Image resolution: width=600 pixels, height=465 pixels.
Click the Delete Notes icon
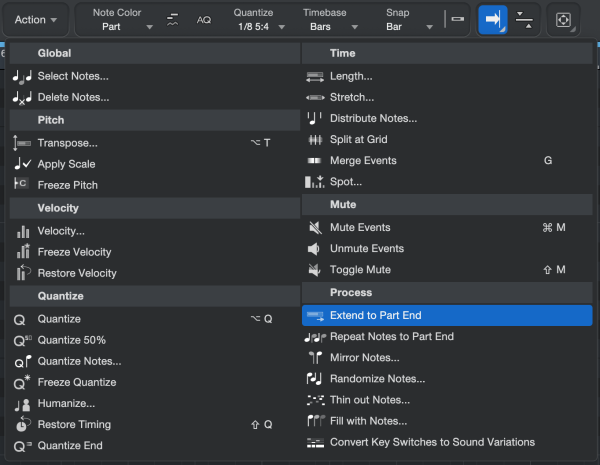point(22,98)
